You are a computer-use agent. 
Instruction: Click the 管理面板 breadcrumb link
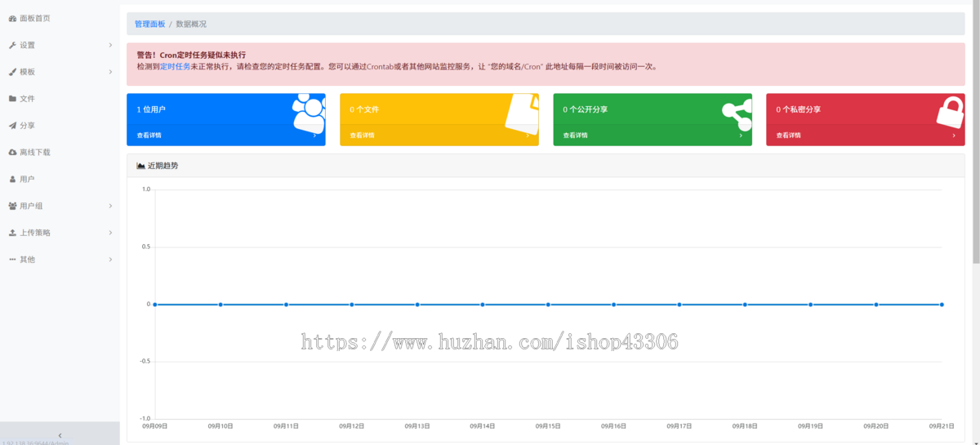tap(149, 24)
